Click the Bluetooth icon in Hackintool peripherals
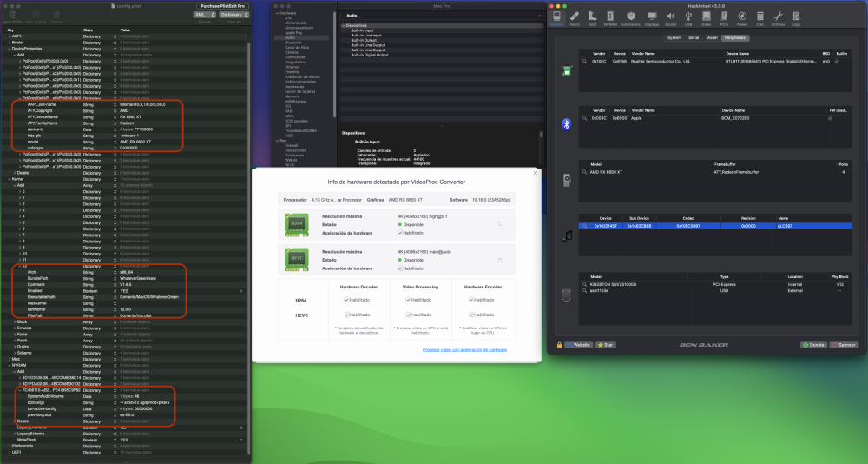Image resolution: width=868 pixels, height=464 pixels. point(566,124)
